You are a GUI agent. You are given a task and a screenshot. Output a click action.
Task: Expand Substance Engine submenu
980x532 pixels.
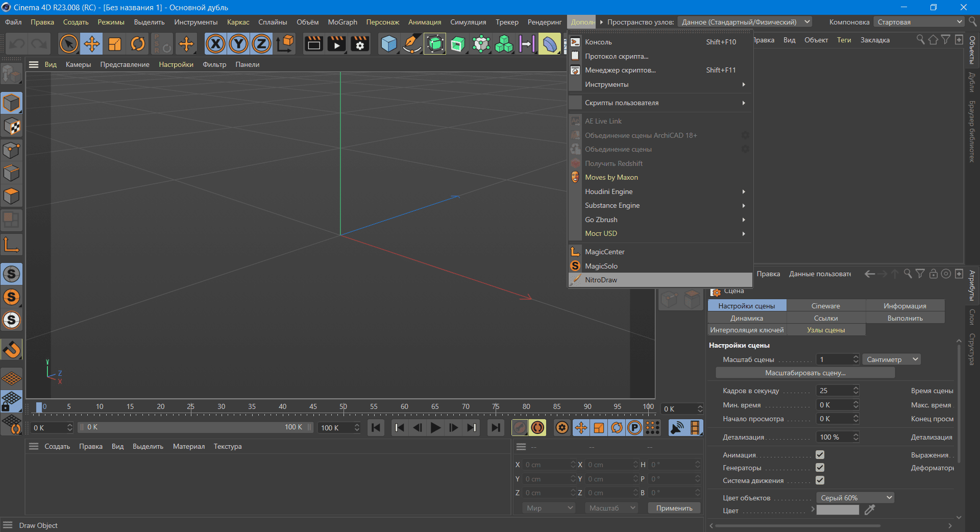pos(660,205)
